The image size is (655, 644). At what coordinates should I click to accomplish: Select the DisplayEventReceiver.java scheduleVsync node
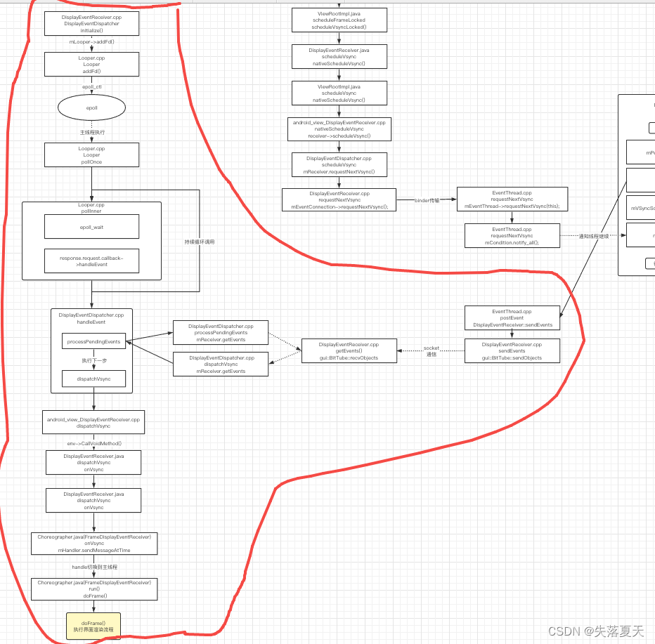[339, 57]
